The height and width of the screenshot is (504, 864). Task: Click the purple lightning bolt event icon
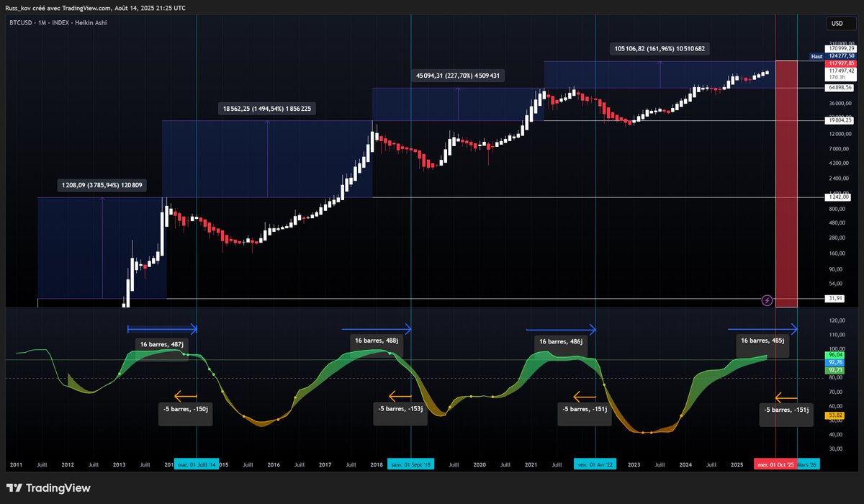[767, 300]
